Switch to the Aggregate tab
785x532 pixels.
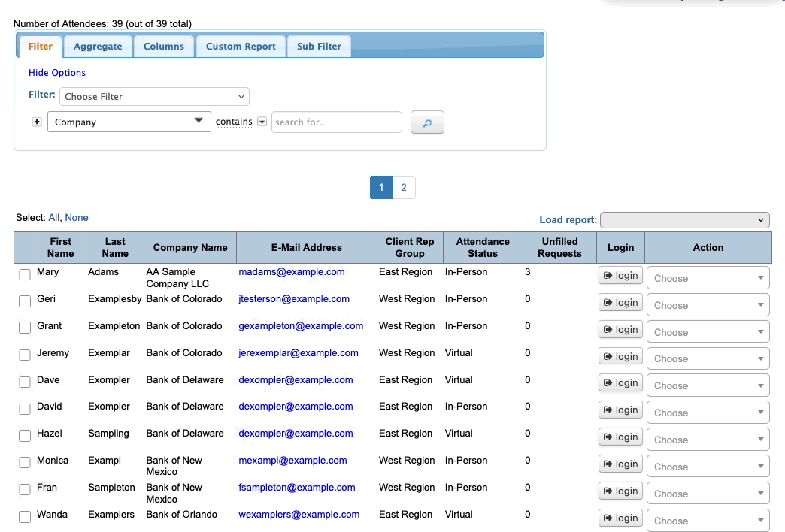(x=98, y=47)
